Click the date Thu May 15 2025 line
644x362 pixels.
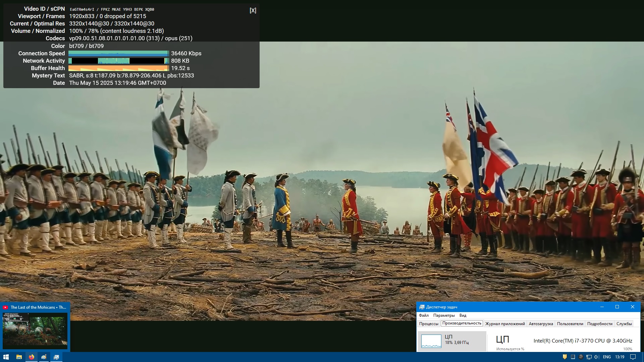(x=117, y=83)
